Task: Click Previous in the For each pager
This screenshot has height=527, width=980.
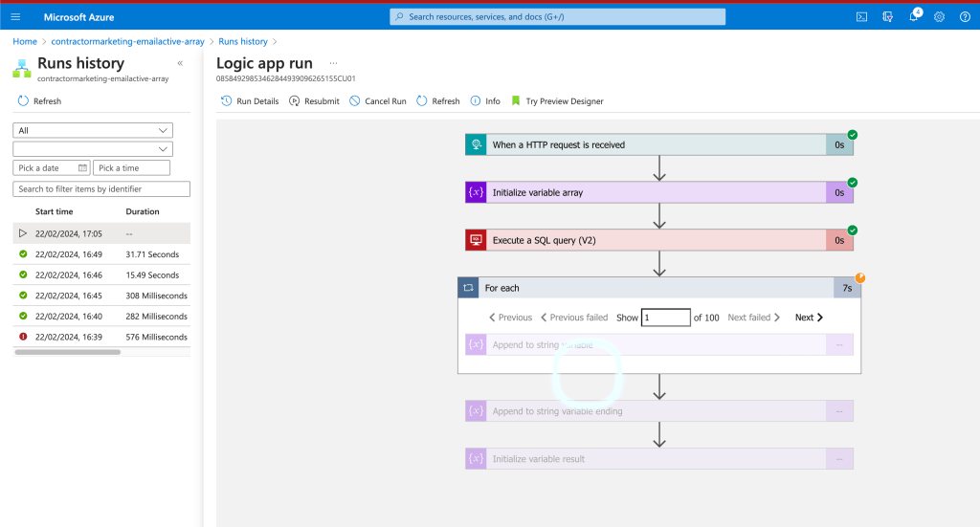Action: point(511,318)
